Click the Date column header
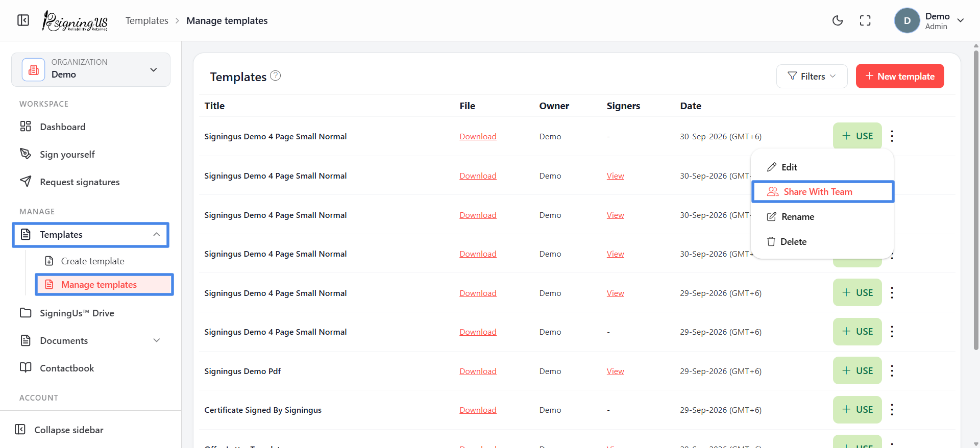Screen dimensions: 980x448 tap(691, 106)
